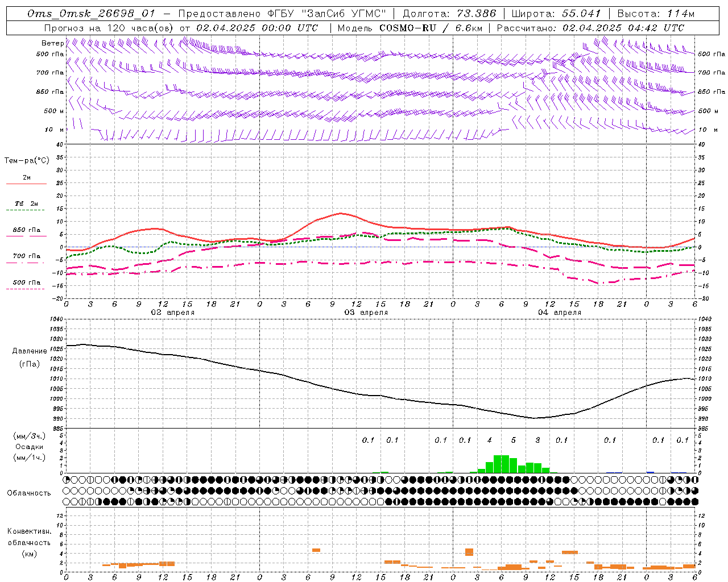Click the '500 м' wind level label on left
The height and width of the screenshot is (582, 728).
click(x=53, y=111)
